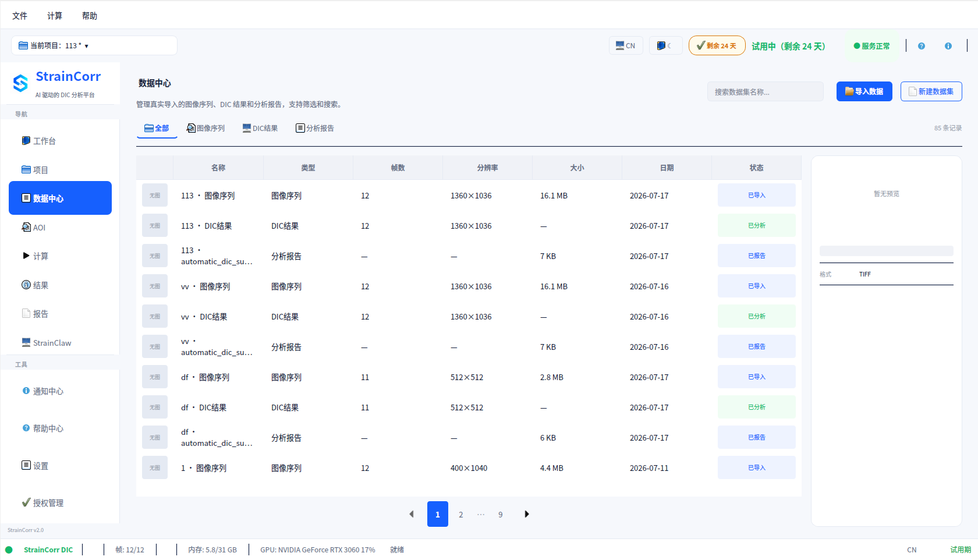The image size is (978, 560).
Task: Click the preview progress bar in right panel
Action: click(887, 251)
